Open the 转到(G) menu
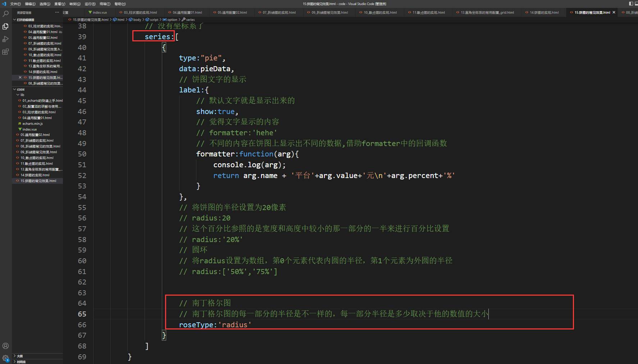This screenshot has width=638, height=364. tap(75, 4)
